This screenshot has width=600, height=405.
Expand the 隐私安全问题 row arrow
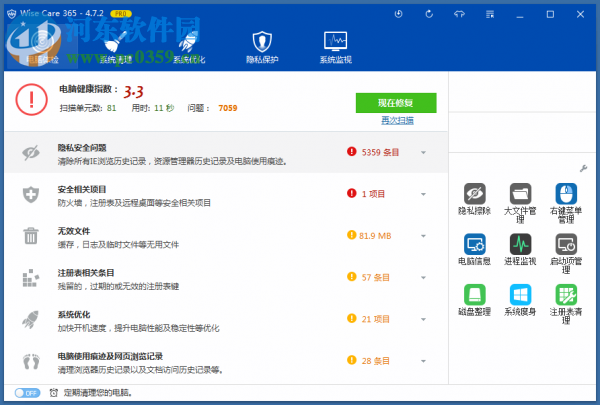pyautogui.click(x=423, y=152)
